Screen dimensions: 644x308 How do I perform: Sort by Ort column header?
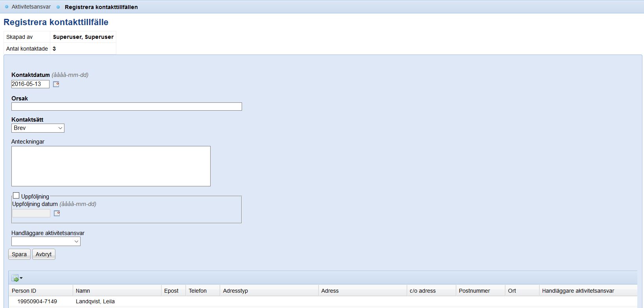[x=522, y=291]
